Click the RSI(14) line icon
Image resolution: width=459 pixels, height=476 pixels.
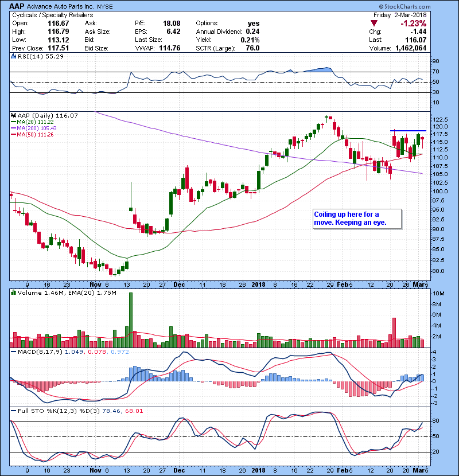(x=13, y=56)
